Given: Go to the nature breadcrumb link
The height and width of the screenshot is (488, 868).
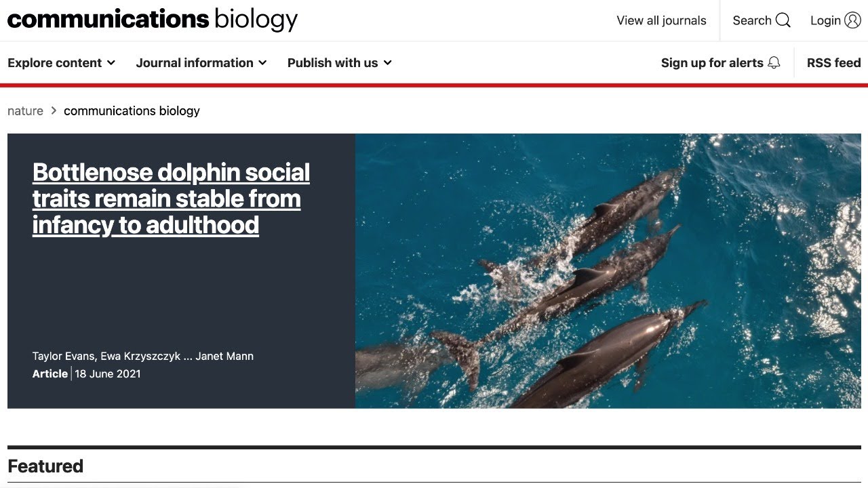Looking at the screenshot, I should coord(25,110).
